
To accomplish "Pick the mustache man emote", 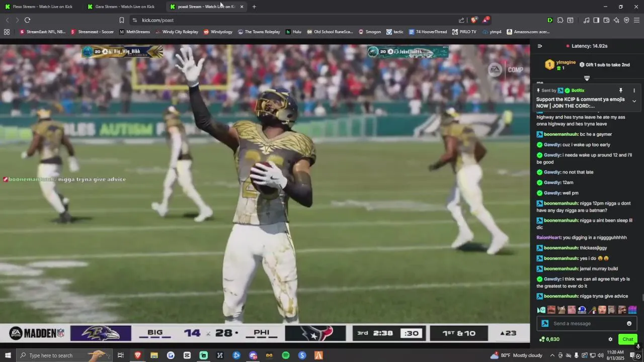I will click(x=551, y=310).
